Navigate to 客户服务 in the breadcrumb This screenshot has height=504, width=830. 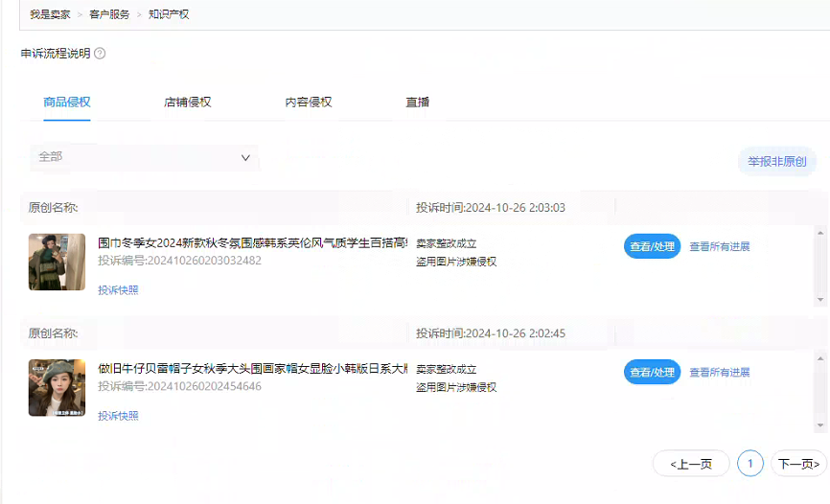(x=109, y=14)
